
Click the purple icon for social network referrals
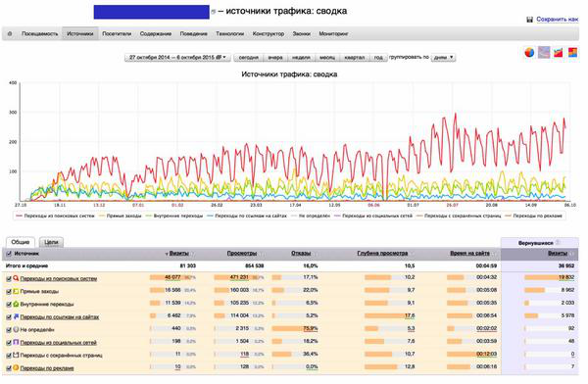[16, 342]
